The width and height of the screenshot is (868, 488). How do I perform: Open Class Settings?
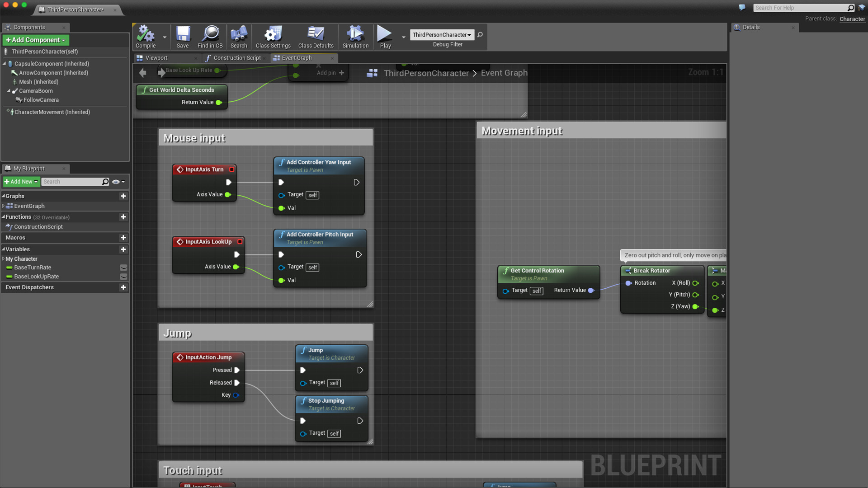272,36
